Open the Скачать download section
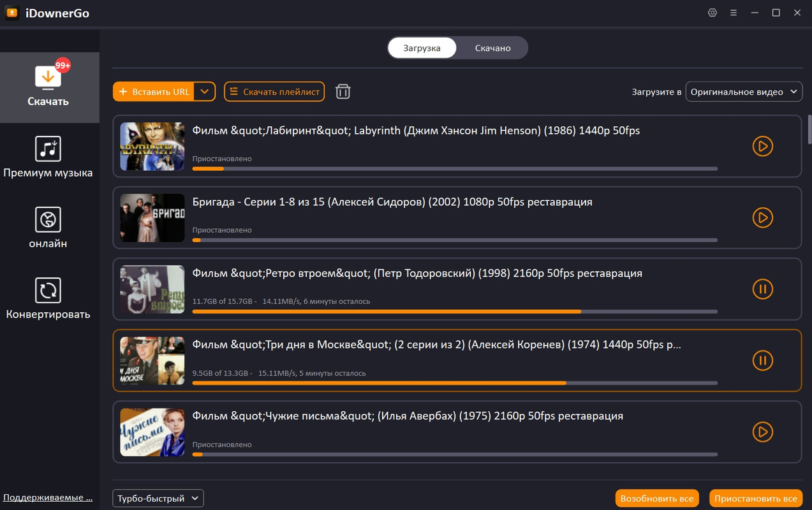This screenshot has width=812, height=510. (49, 87)
